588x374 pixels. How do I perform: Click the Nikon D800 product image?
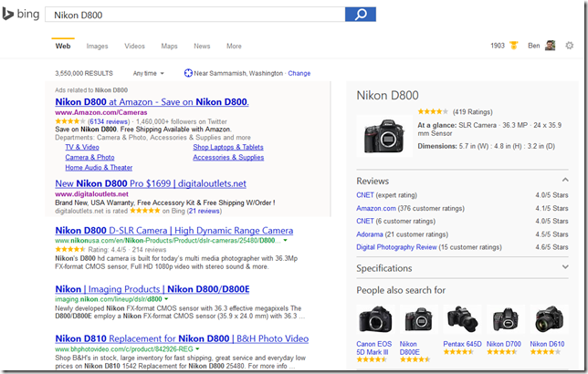coord(384,135)
